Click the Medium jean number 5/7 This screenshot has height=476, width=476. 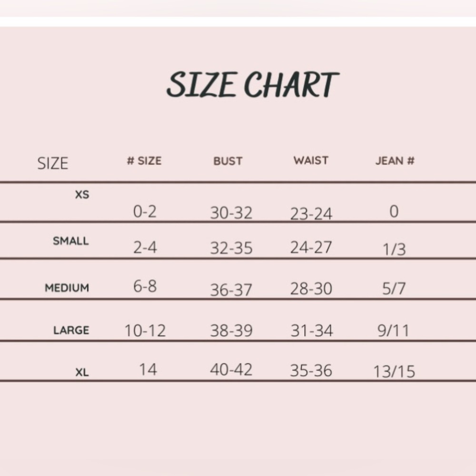tap(394, 288)
